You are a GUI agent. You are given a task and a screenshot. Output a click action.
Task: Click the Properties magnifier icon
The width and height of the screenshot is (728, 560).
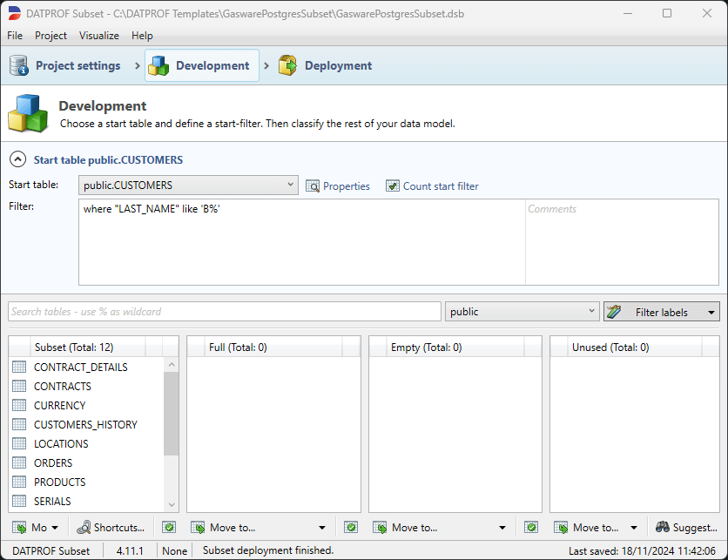[312, 186]
